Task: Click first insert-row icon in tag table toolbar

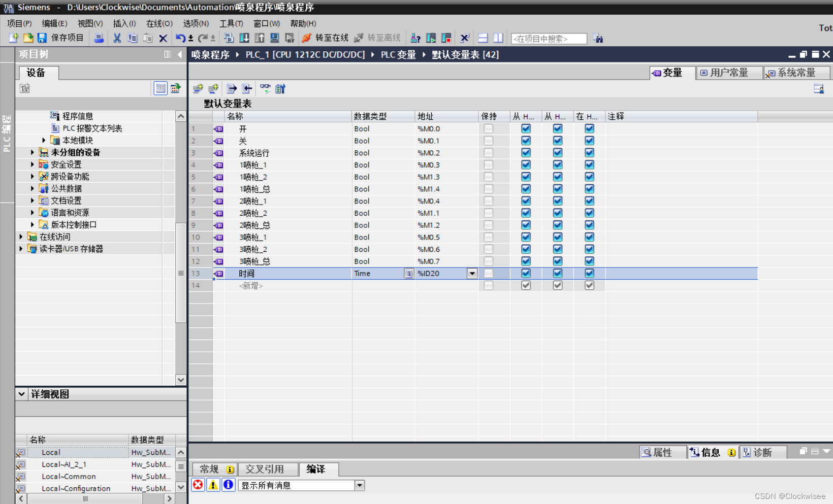Action: tap(198, 89)
